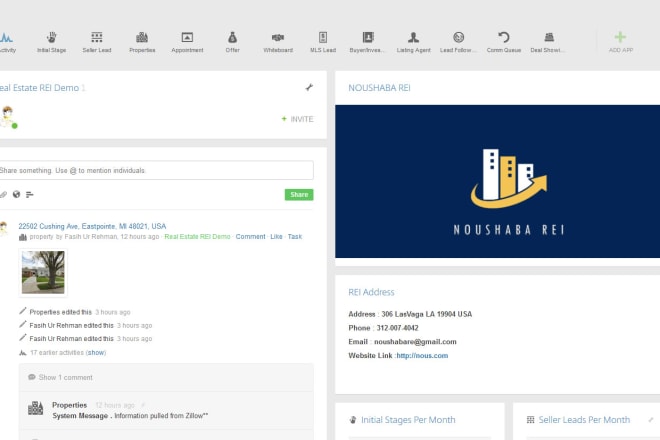Click the green Share button
This screenshot has width=660, height=440.
coord(299,195)
